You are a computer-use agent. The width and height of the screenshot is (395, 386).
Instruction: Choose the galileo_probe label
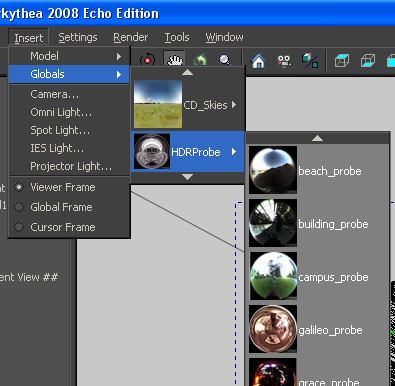[330, 330]
